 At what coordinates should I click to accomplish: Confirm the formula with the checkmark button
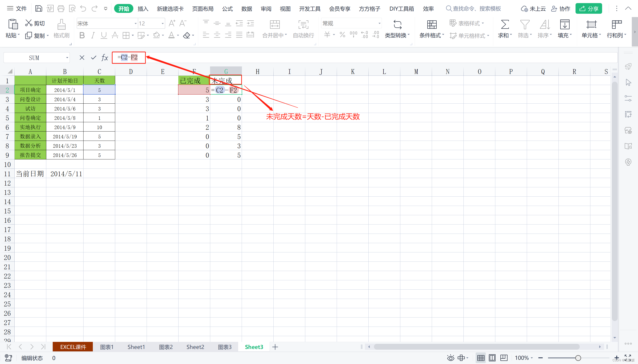pos(93,58)
